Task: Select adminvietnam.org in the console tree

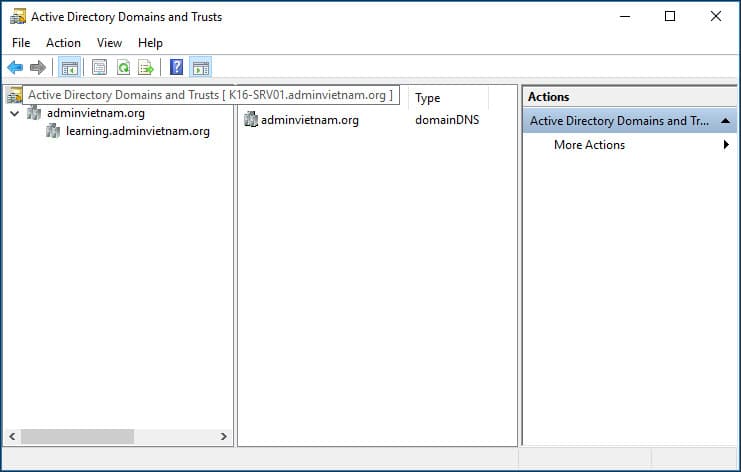Action: coord(96,113)
